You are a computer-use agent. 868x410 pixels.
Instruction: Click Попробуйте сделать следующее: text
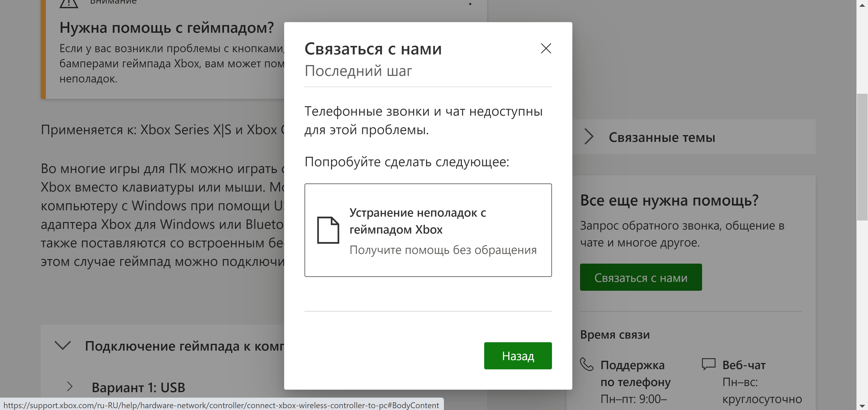click(x=407, y=162)
